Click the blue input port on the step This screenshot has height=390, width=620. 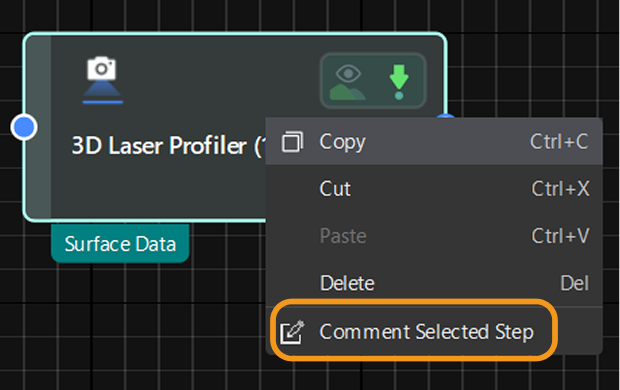24,127
